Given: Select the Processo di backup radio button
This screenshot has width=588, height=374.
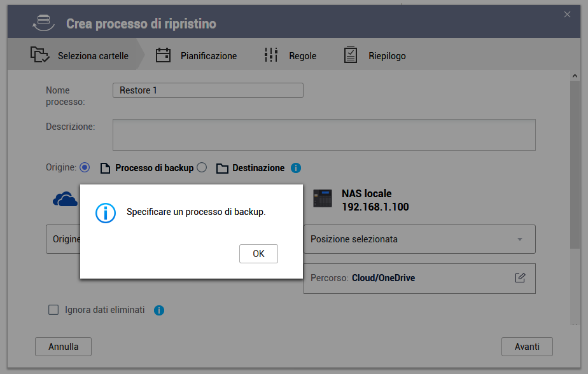Looking at the screenshot, I should [85, 167].
